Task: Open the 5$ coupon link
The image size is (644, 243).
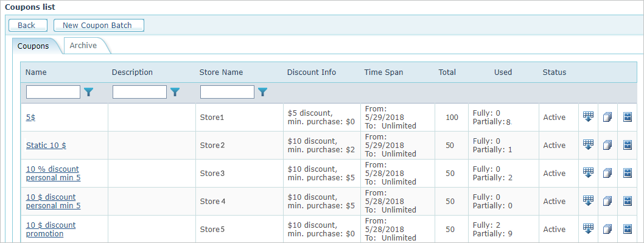Action: (x=31, y=117)
